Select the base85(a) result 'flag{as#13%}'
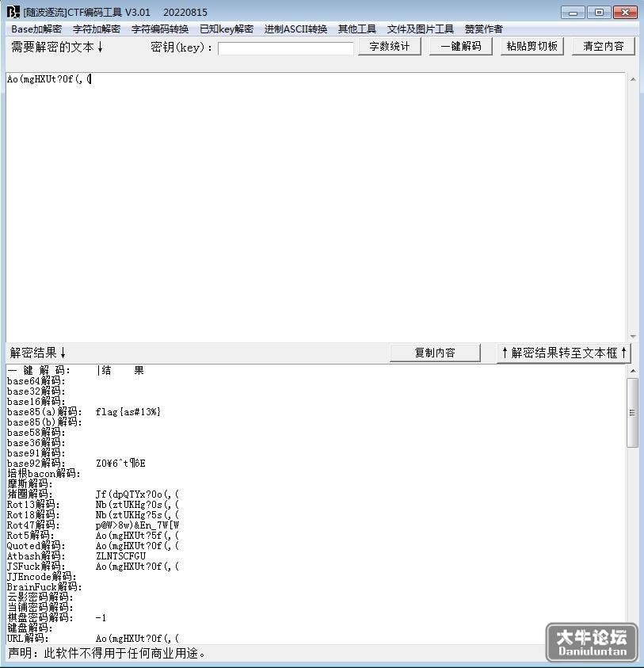 (x=128, y=412)
